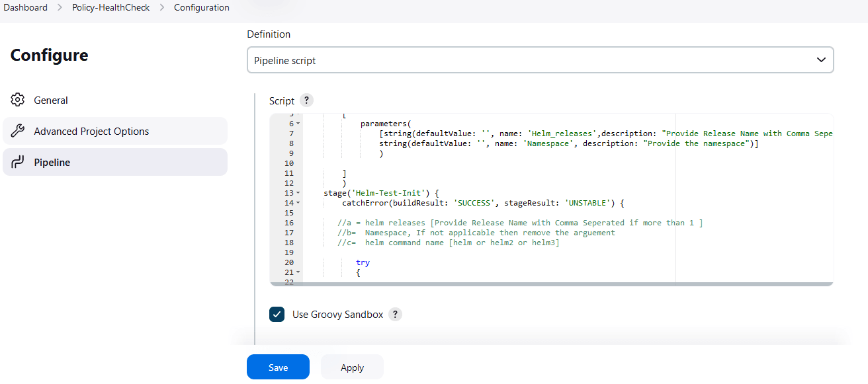Collapse code fold at line 21
The width and height of the screenshot is (868, 384).
[298, 272]
